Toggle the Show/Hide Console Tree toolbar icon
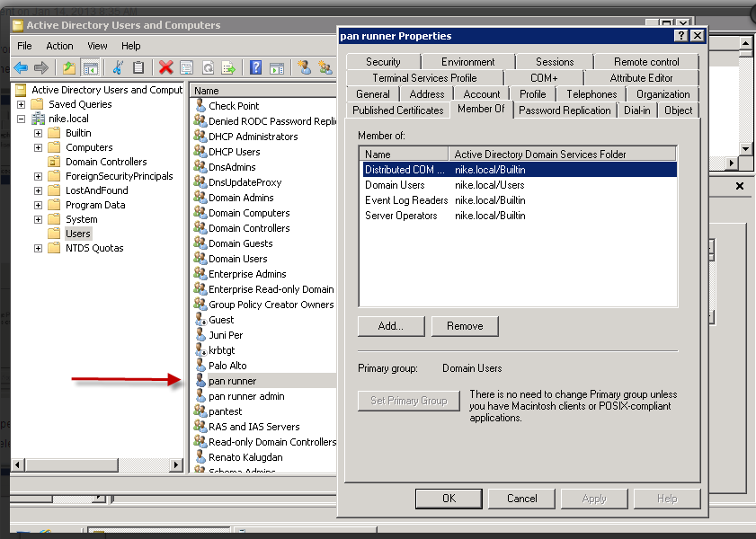Viewport: 756px width, 539px height. (90, 67)
